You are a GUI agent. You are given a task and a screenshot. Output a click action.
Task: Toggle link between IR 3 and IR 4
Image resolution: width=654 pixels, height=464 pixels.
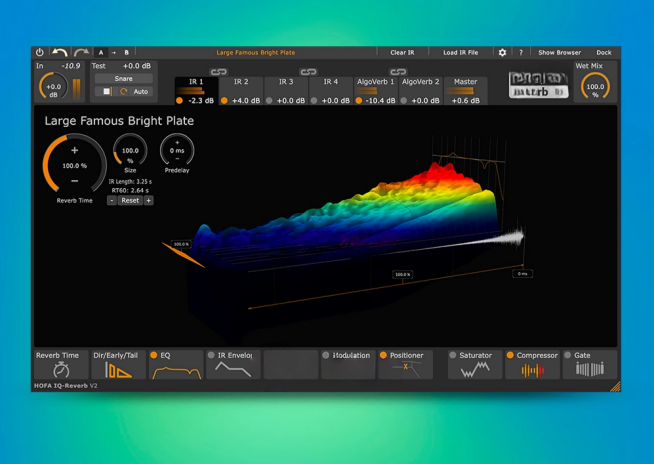click(308, 72)
